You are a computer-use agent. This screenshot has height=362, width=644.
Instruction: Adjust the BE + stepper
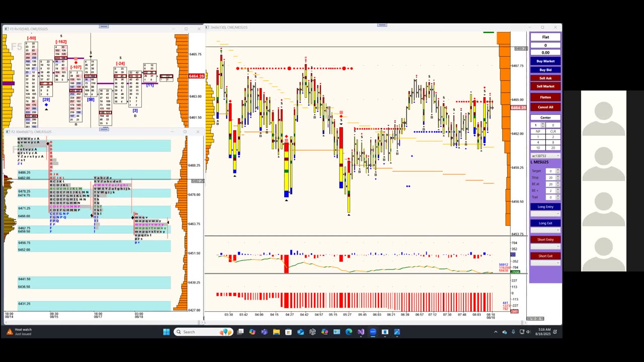[558, 191]
